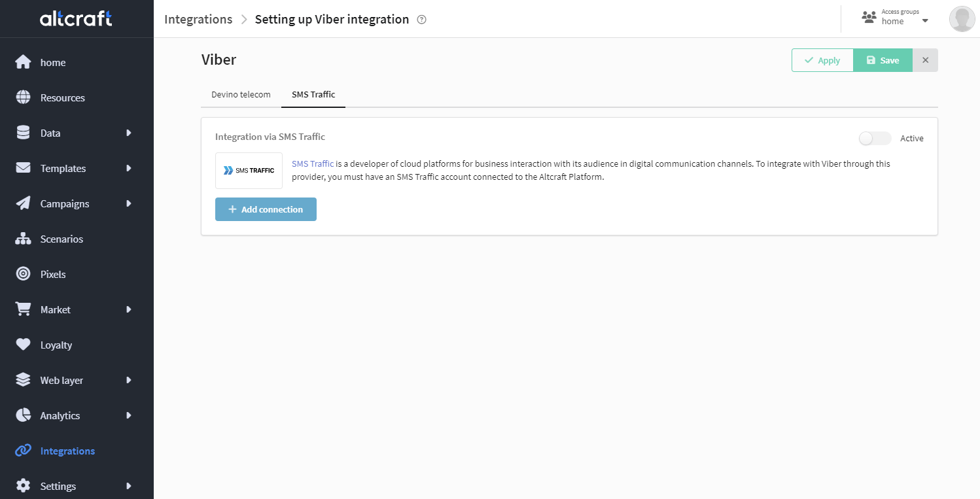Image resolution: width=980 pixels, height=499 pixels.
Task: Click the Scenarios hierarchy icon
Action: point(24,239)
